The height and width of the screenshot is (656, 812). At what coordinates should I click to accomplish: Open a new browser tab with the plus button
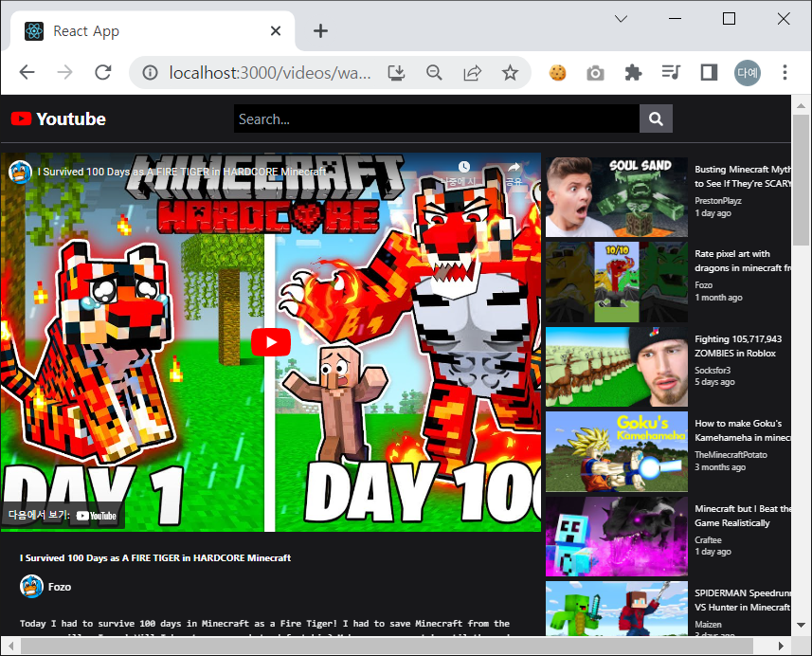pyautogui.click(x=319, y=30)
